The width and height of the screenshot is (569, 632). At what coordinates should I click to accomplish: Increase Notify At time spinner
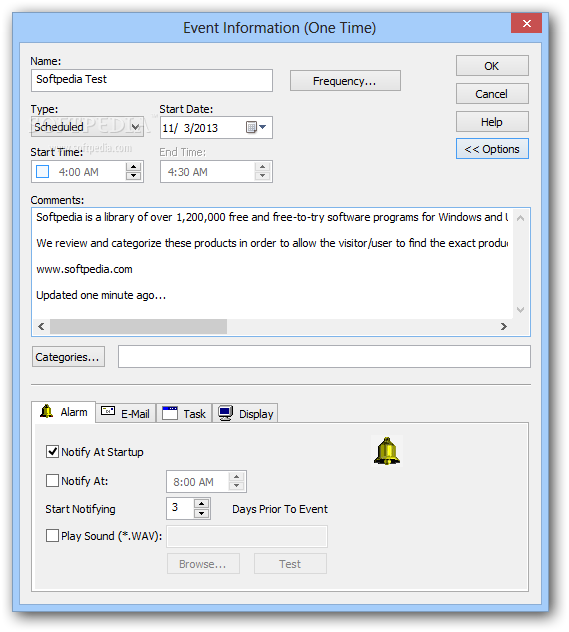tap(237, 477)
